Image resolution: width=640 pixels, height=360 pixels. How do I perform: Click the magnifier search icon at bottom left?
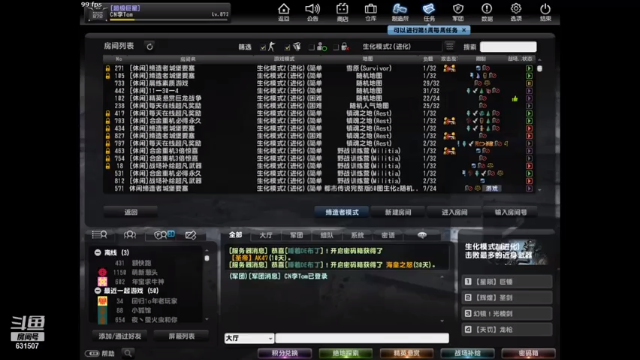[128, 353]
